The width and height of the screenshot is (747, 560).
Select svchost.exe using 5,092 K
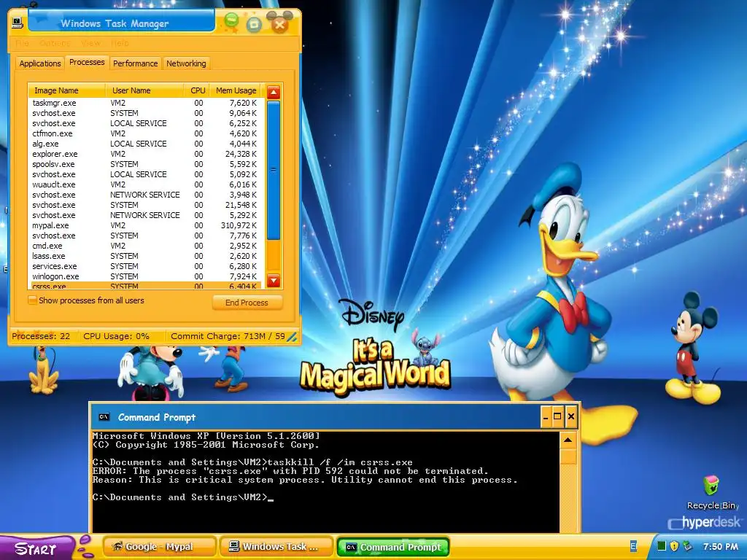tap(145, 175)
